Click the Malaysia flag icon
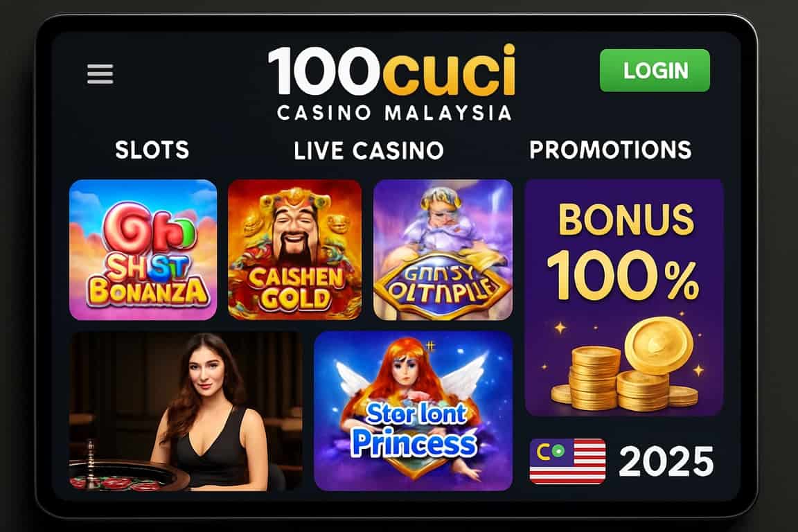Image resolution: width=798 pixels, height=532 pixels. click(567, 461)
